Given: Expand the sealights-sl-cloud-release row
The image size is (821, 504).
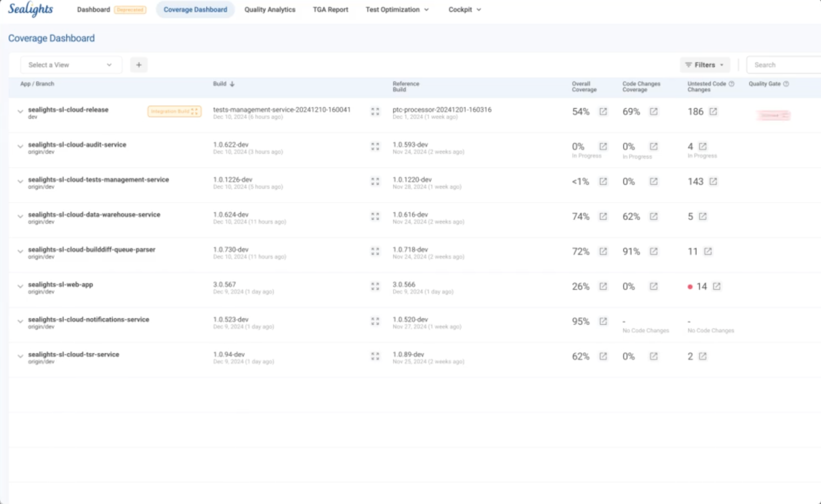Looking at the screenshot, I should [20, 111].
